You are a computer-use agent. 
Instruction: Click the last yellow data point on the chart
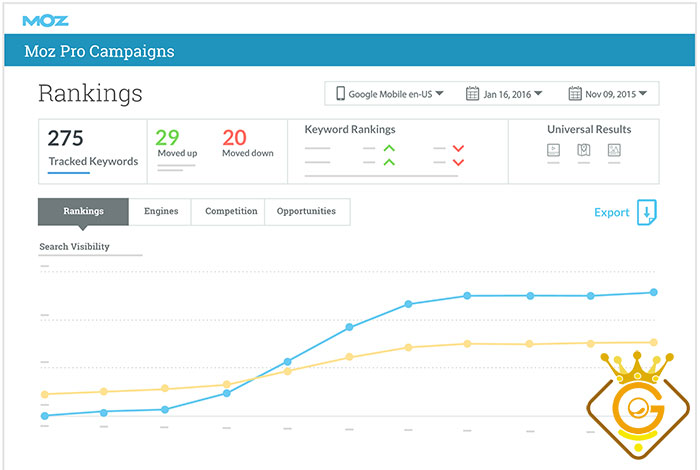tap(654, 342)
